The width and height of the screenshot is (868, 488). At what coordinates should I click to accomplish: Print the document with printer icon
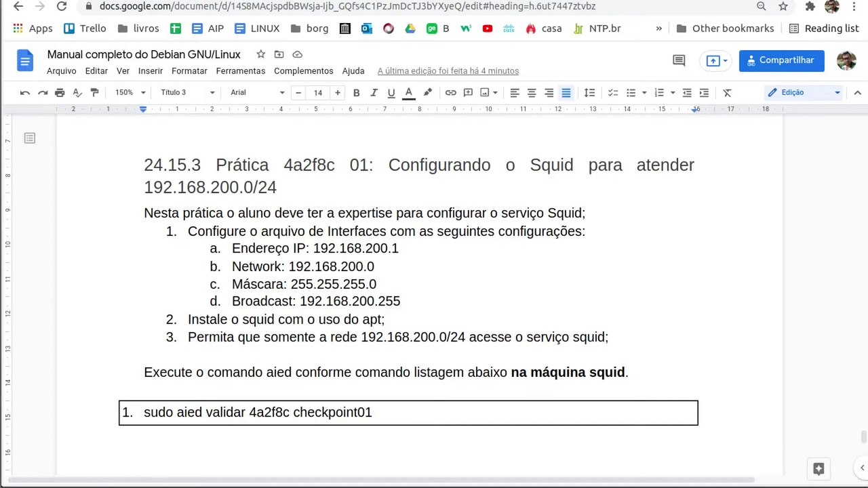60,92
